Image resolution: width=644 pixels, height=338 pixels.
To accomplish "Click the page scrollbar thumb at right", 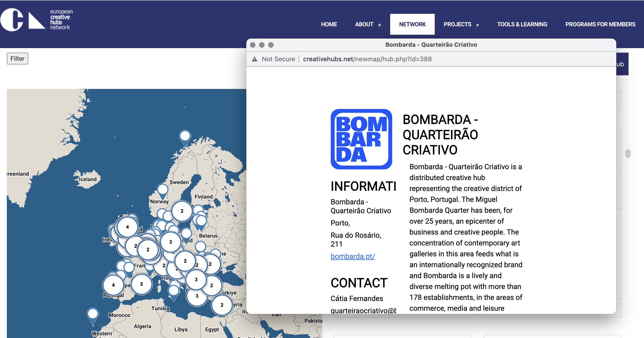I will [628, 153].
